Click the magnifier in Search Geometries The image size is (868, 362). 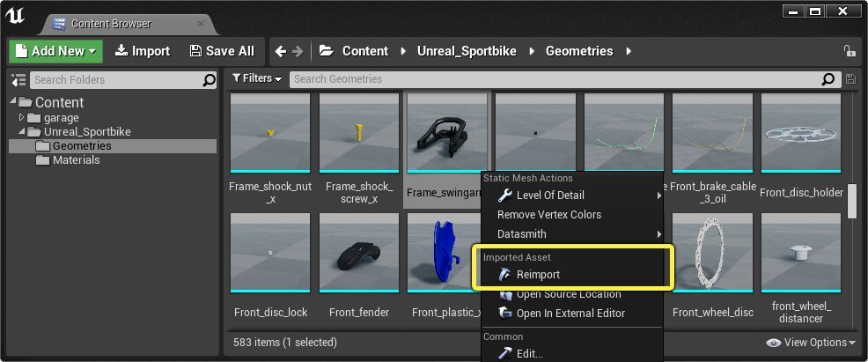[828, 79]
